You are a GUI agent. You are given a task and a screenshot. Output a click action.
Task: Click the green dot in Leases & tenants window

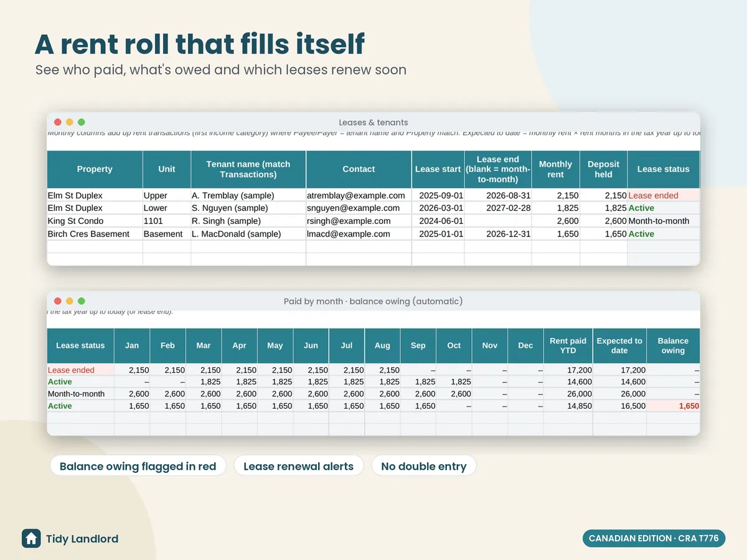(82, 123)
